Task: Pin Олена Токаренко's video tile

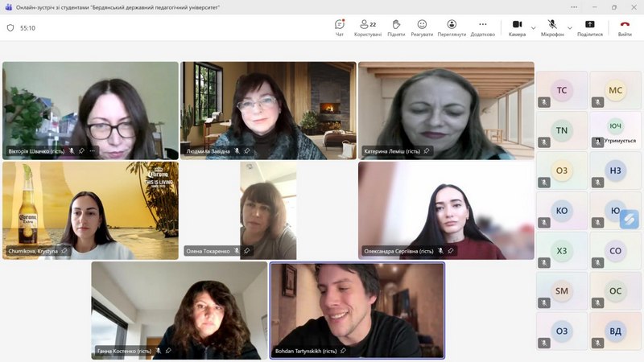Action: pos(246,251)
